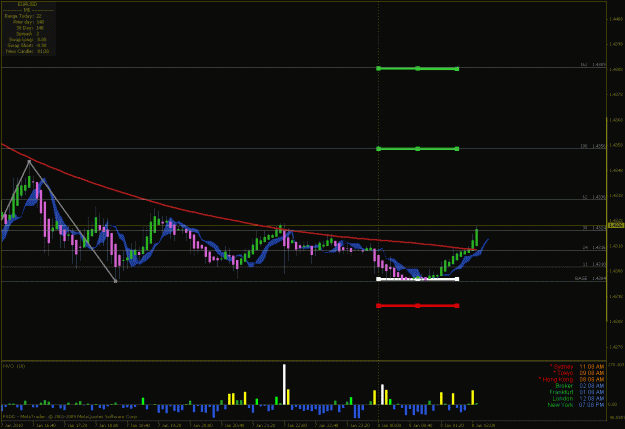Click the London clock entry

(578, 398)
